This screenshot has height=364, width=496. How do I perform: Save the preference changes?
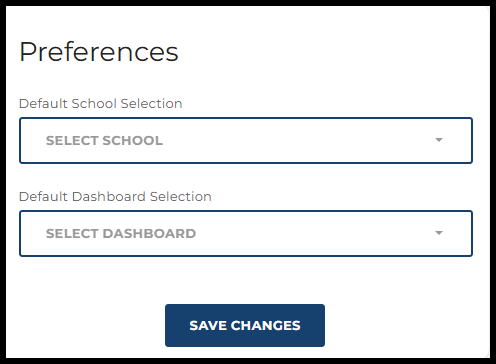(245, 325)
